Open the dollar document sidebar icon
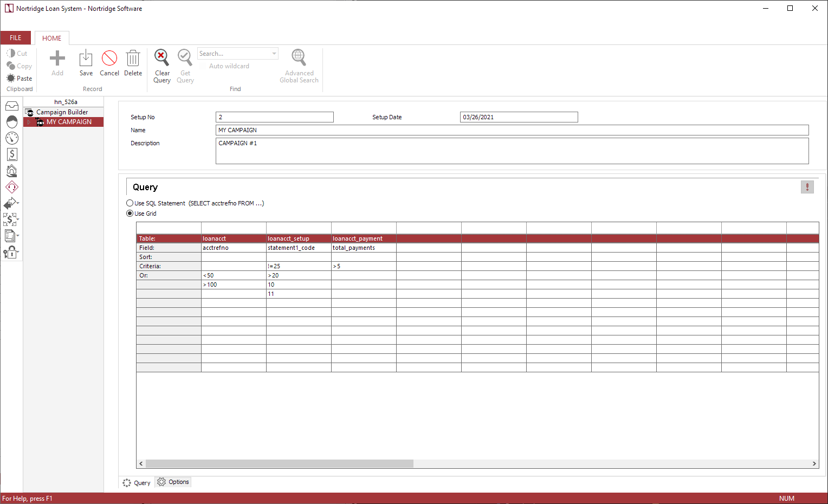This screenshot has width=828, height=504. (x=11, y=154)
